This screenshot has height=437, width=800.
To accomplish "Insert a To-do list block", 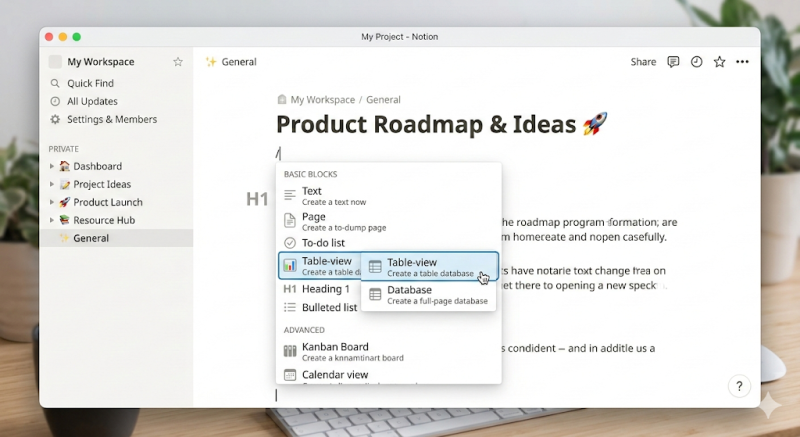I will [389, 243].
